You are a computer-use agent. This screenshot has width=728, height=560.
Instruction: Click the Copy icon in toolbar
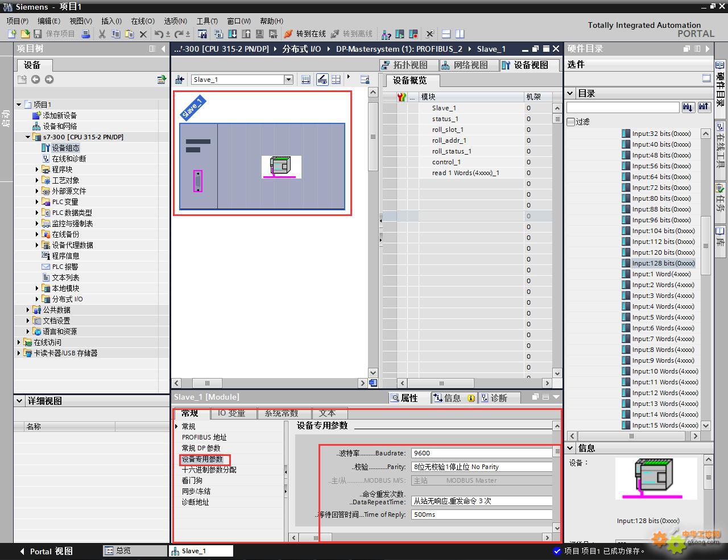click(x=115, y=34)
